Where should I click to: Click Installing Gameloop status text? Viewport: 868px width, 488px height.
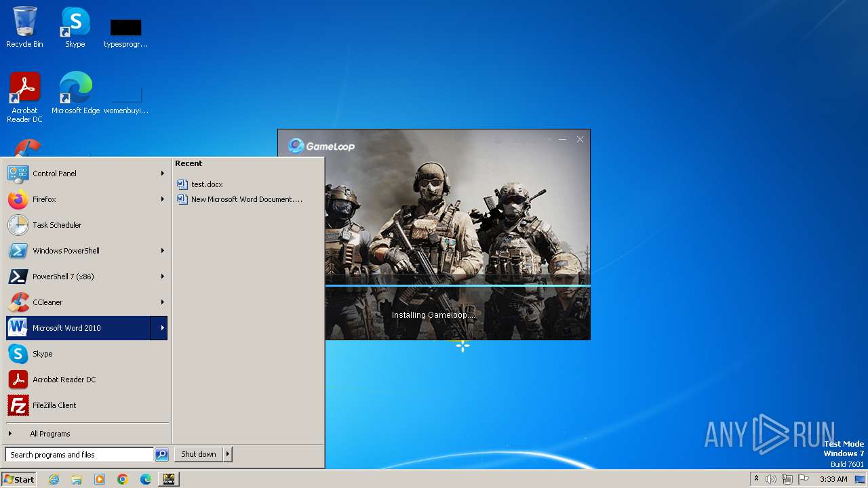(x=434, y=315)
